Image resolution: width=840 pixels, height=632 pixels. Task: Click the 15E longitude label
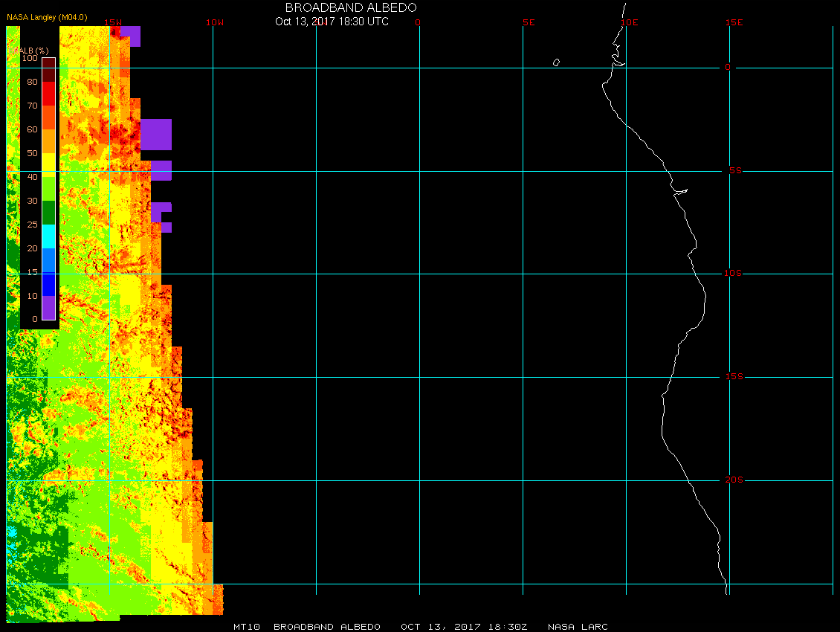point(734,22)
